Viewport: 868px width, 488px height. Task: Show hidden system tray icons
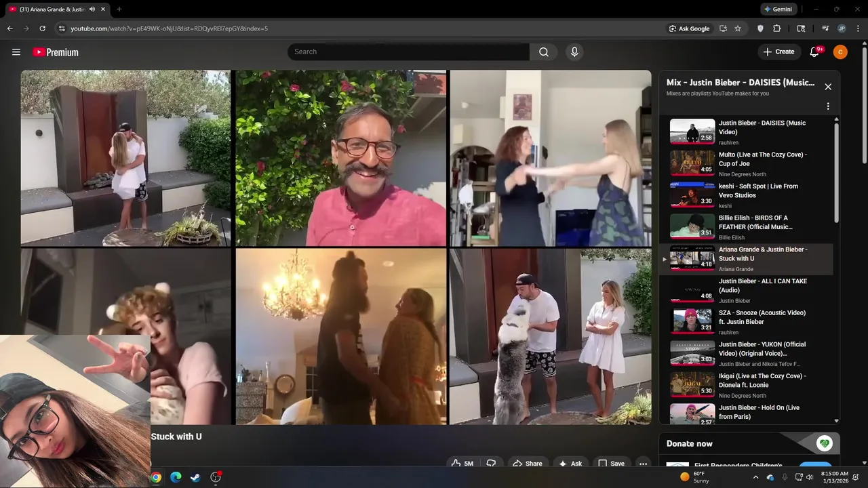[755, 477]
